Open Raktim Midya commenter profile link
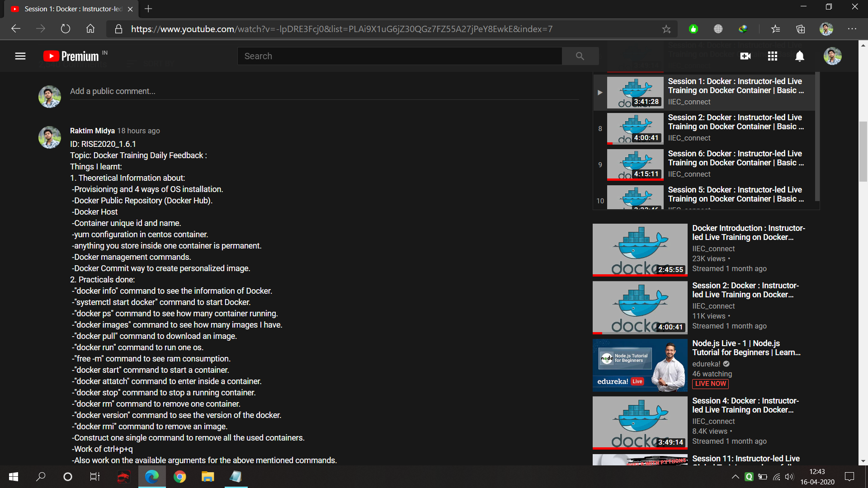The width and height of the screenshot is (868, 488). coord(92,131)
